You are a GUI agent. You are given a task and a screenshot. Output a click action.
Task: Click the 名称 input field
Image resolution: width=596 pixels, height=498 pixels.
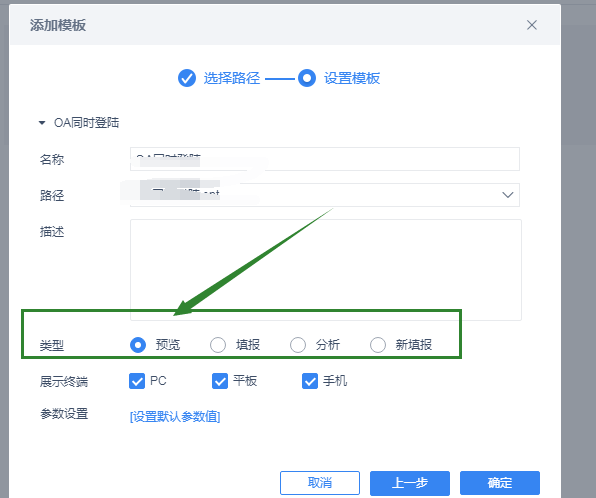325,159
